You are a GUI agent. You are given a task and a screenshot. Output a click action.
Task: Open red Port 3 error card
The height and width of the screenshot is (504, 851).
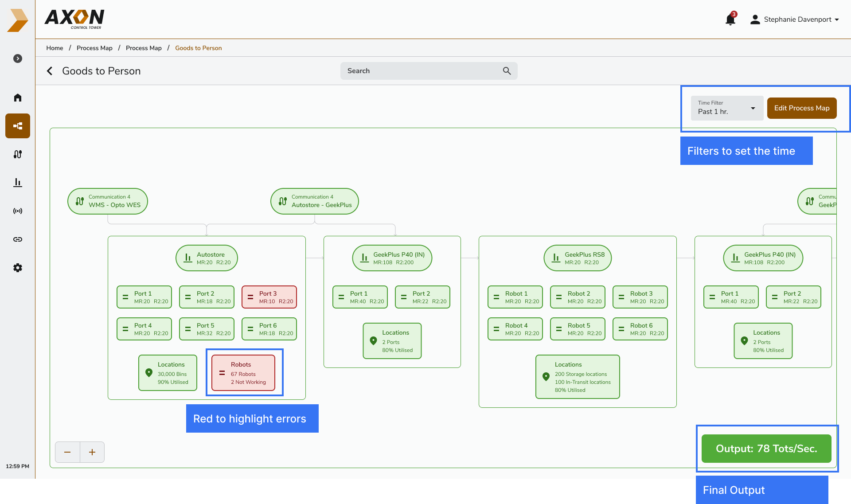pos(269,297)
